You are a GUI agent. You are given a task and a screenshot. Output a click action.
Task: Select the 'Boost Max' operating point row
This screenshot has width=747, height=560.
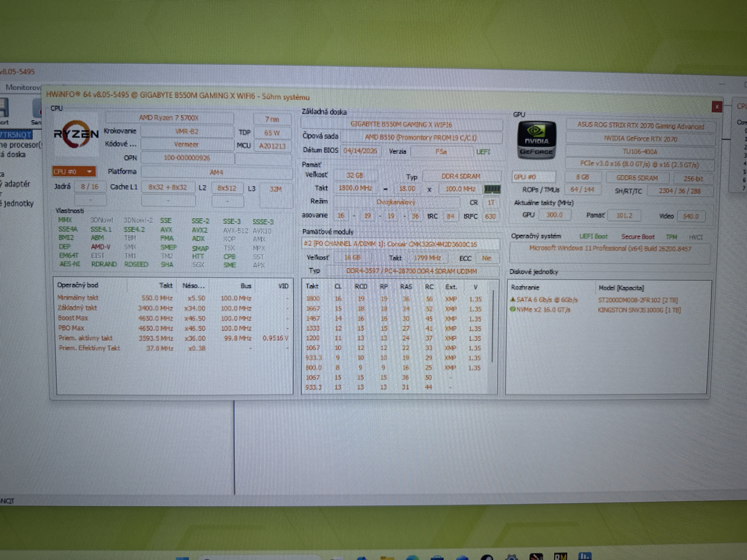coord(173,318)
